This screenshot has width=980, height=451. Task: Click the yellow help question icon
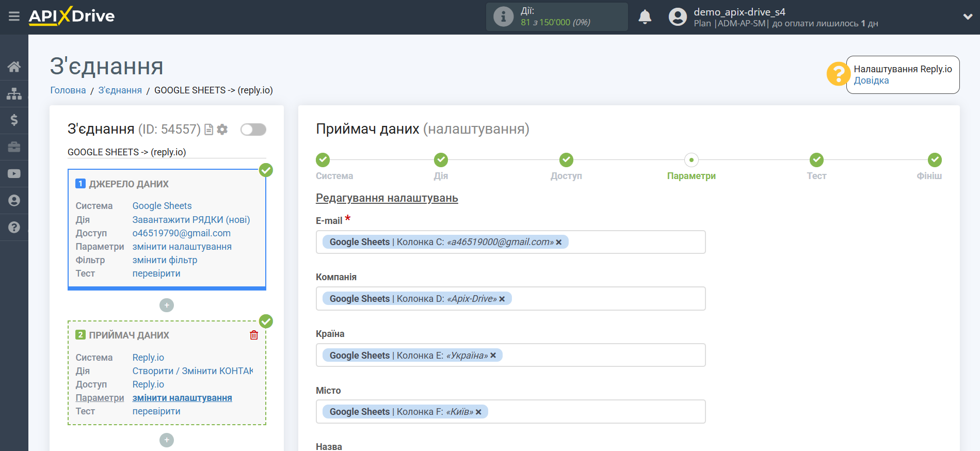tap(838, 74)
